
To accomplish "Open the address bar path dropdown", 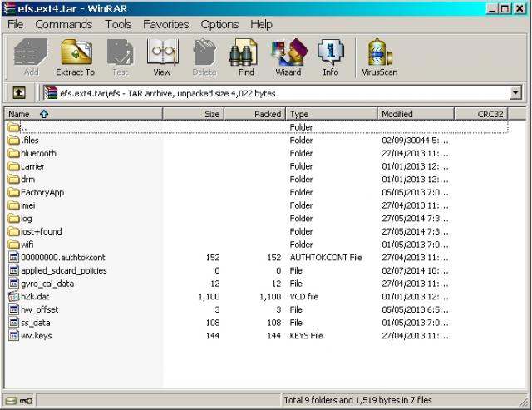I will [x=515, y=93].
